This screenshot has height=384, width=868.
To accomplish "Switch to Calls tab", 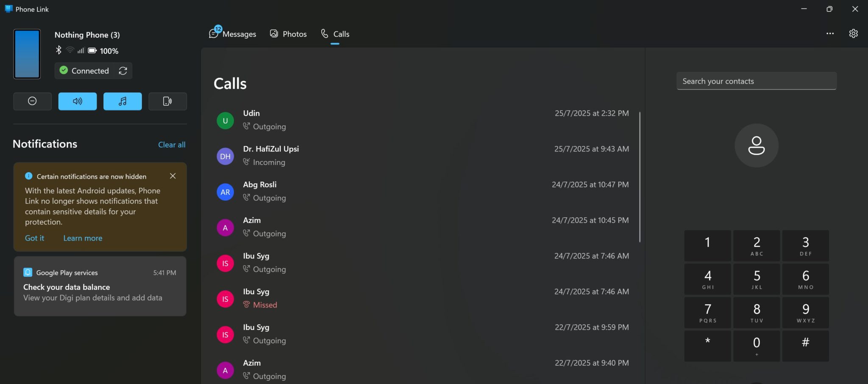I will pyautogui.click(x=335, y=34).
